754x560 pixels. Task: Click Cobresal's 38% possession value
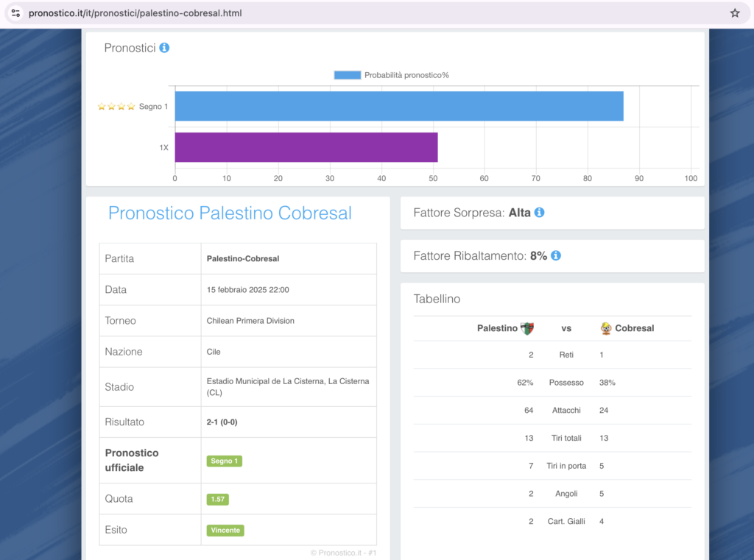pos(607,383)
